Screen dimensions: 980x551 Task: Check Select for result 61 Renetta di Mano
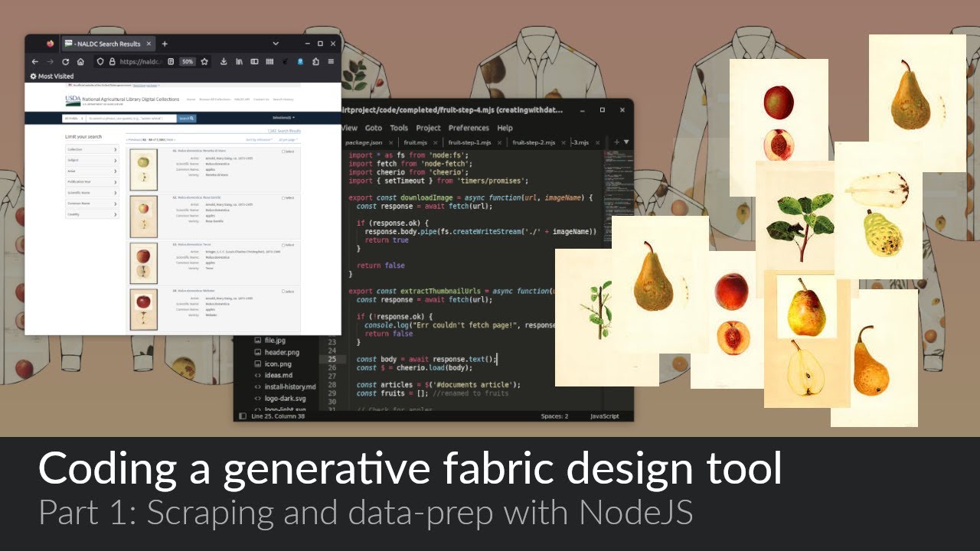pyautogui.click(x=283, y=152)
